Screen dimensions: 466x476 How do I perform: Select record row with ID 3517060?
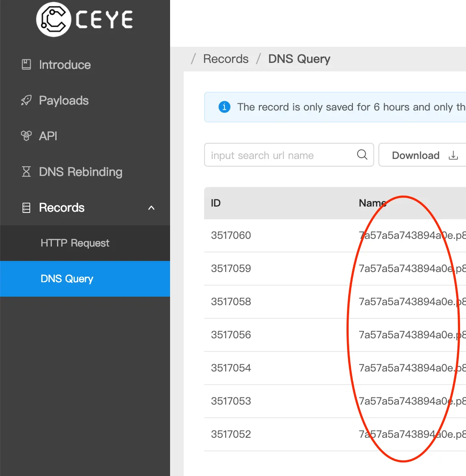click(231, 235)
